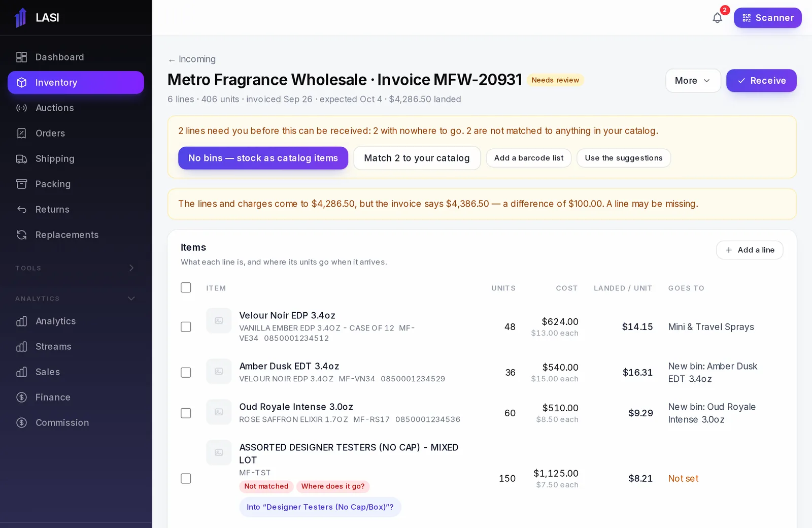The width and height of the screenshot is (812, 528).
Task: Open the Dashboard grid icon
Action: click(x=21, y=57)
